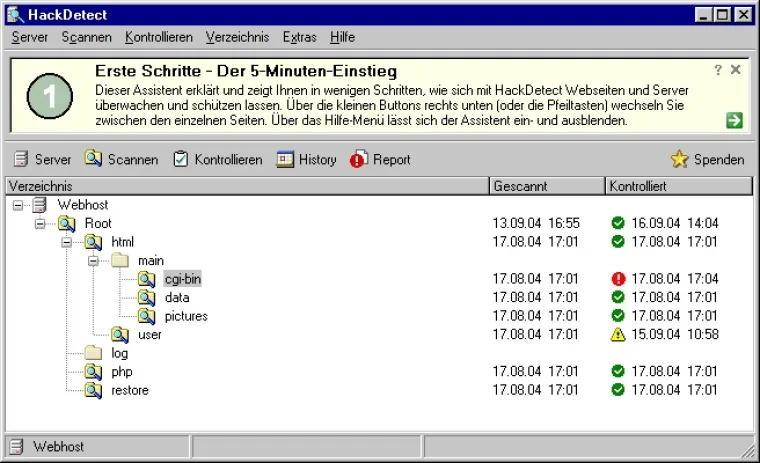Select the restore folder in tree

130,390
